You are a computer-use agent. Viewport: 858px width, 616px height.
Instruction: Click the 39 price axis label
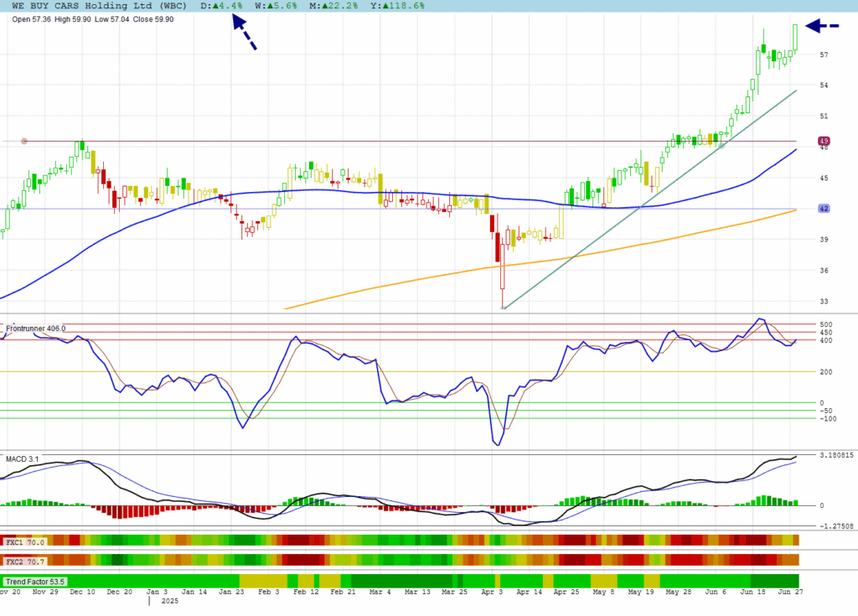coord(824,240)
